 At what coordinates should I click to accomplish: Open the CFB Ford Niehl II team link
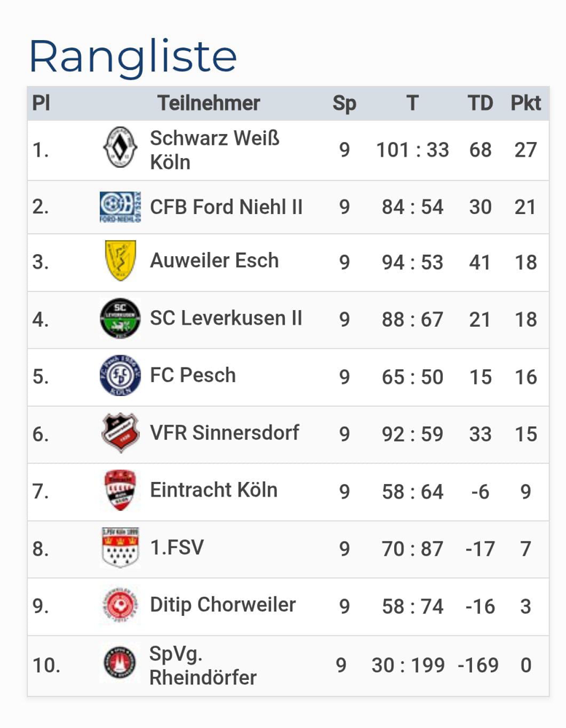pyautogui.click(x=227, y=207)
